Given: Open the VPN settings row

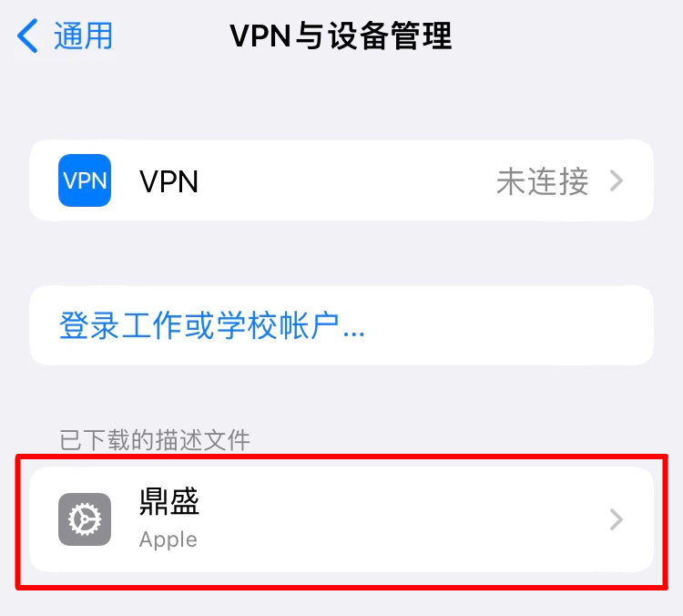Looking at the screenshot, I should 341,180.
